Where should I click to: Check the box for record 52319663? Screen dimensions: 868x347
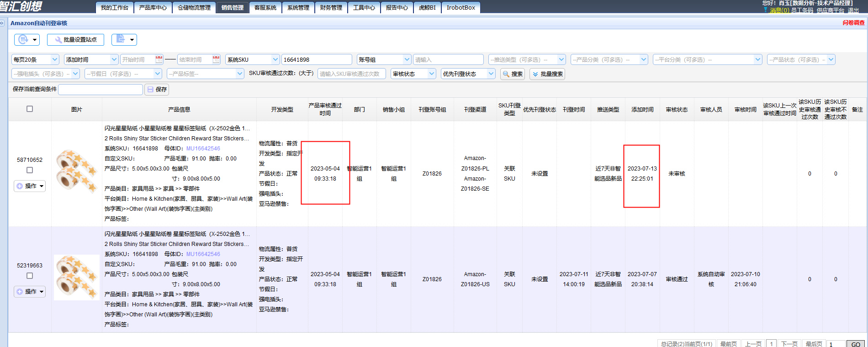[x=30, y=276]
